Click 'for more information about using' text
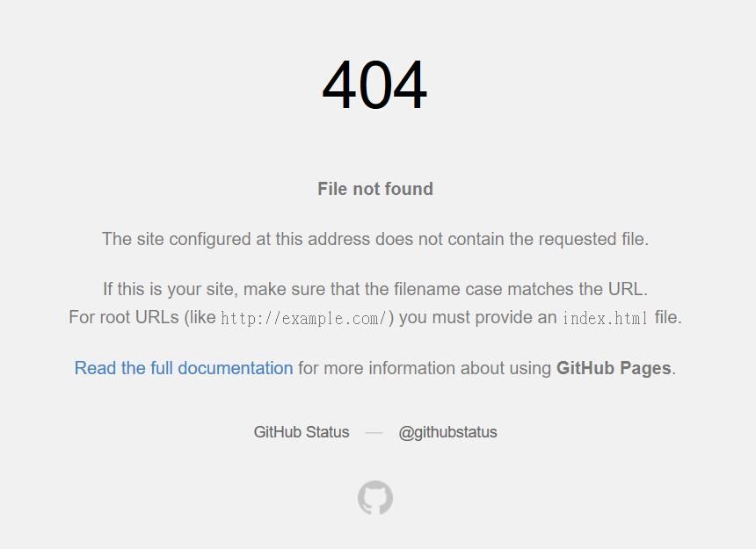Image resolution: width=756 pixels, height=549 pixels. click(425, 368)
